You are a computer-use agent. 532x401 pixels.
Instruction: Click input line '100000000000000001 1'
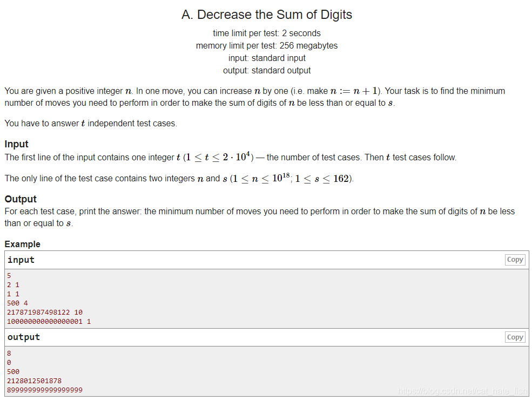tap(49, 321)
